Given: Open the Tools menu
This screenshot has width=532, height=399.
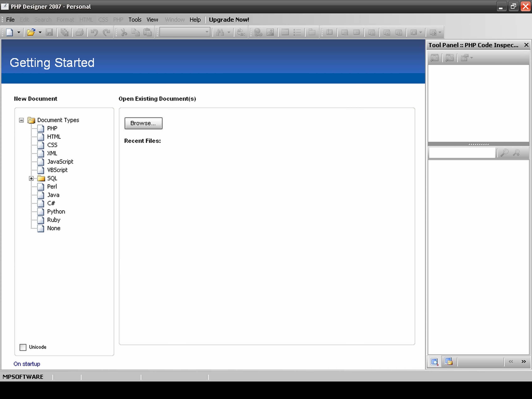Looking at the screenshot, I should pos(134,19).
